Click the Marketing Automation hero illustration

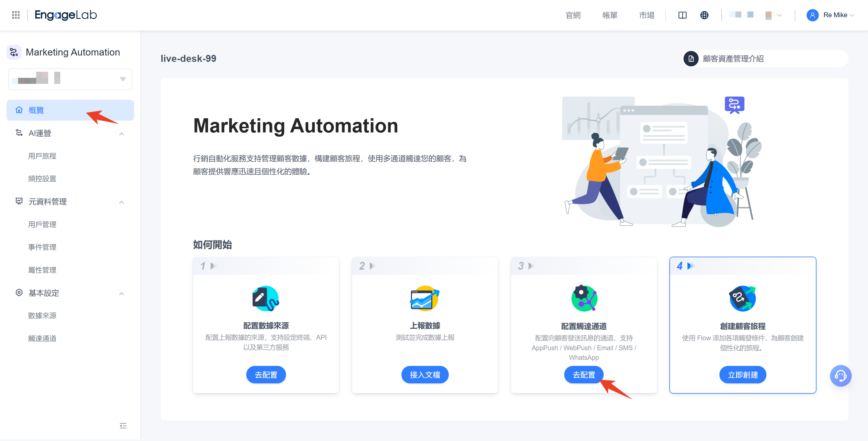tap(662, 162)
